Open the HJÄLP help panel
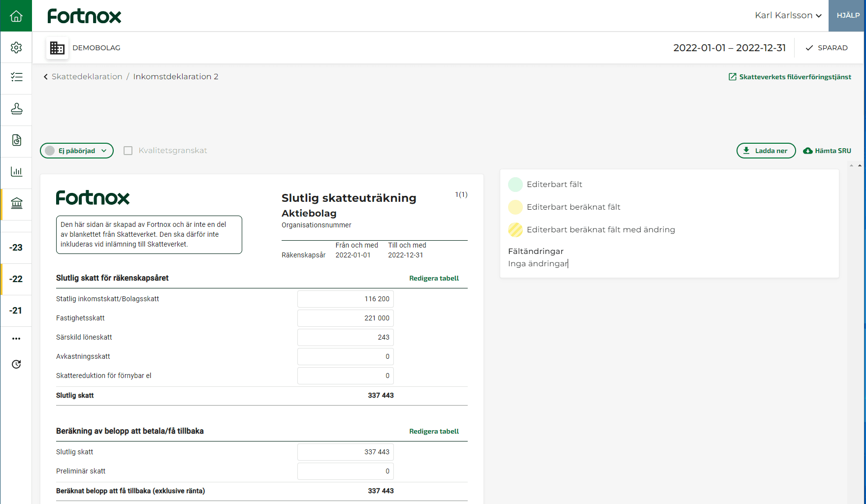 click(x=848, y=16)
